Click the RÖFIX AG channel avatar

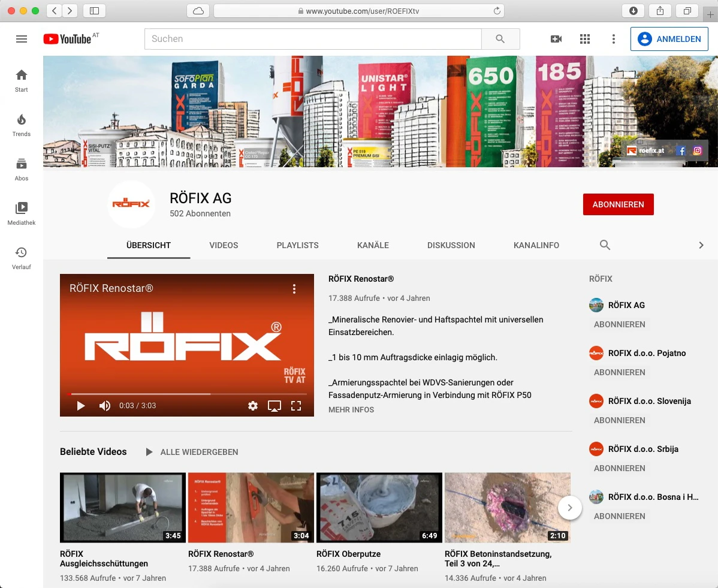pos(131,204)
